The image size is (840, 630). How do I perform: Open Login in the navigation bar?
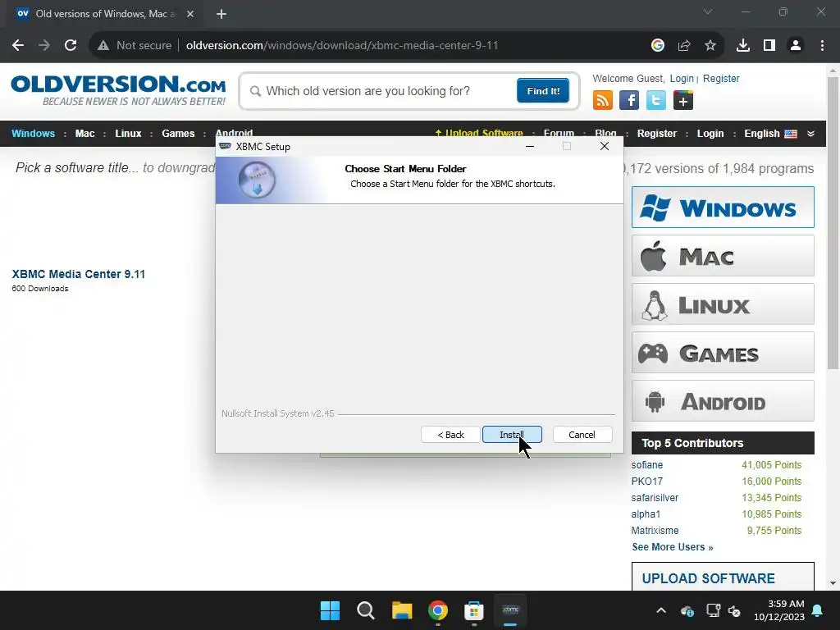710,134
